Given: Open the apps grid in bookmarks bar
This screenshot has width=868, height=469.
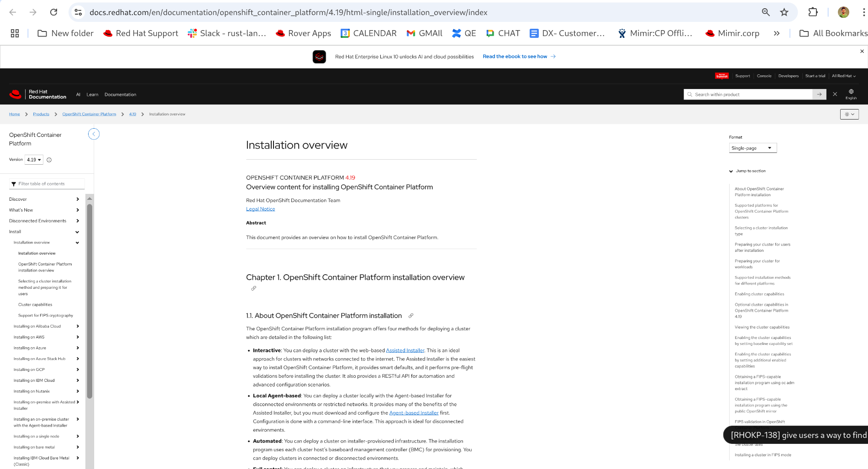Looking at the screenshot, I should pyautogui.click(x=15, y=33).
